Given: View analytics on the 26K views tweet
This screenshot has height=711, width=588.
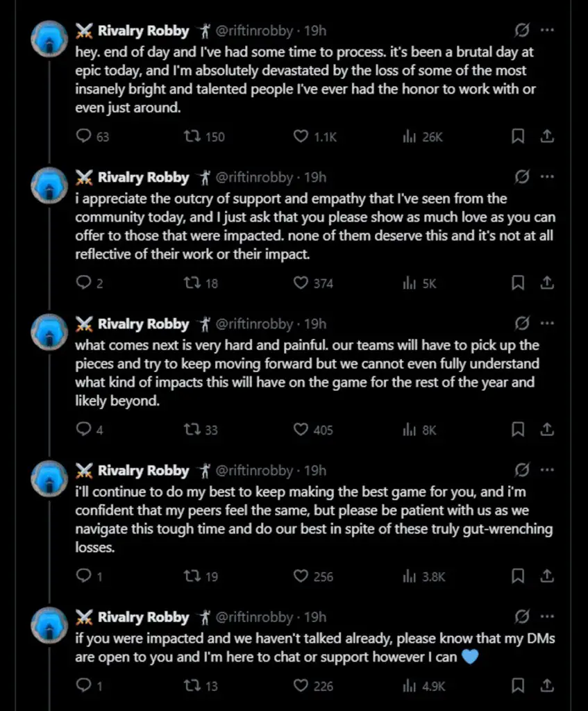Looking at the screenshot, I should [410, 137].
